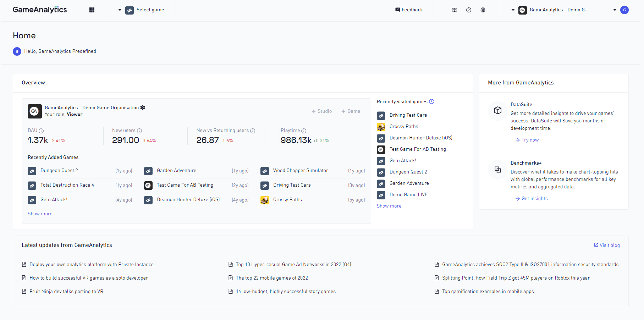644x320 pixels.
Task: Open the documentation book icon
Action: [455, 10]
